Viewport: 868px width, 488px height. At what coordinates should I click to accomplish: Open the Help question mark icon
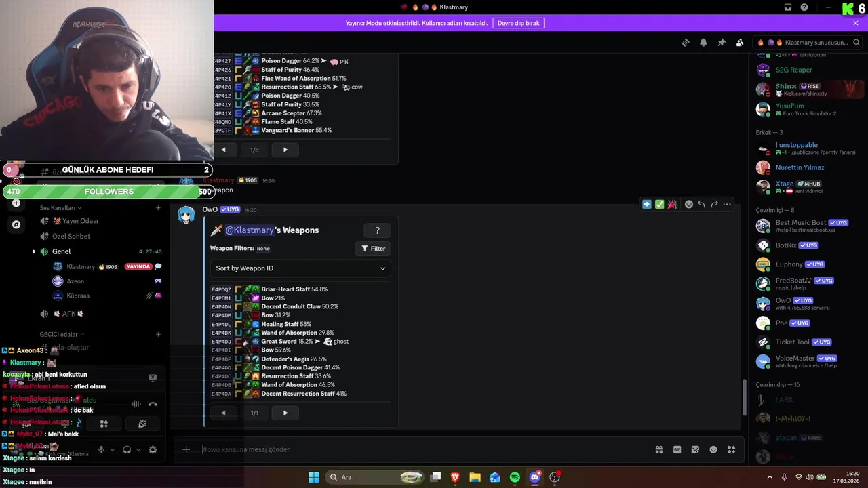point(804,7)
